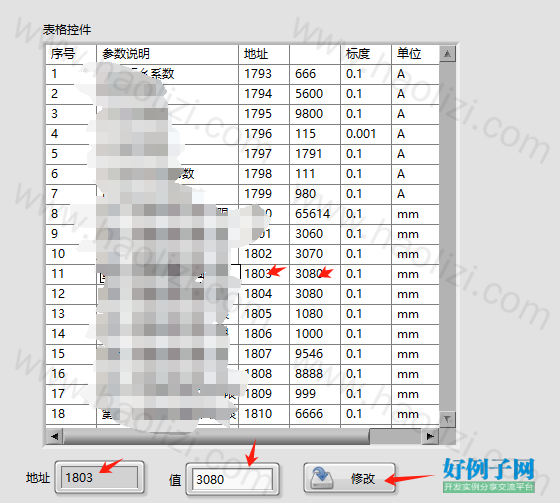Image resolution: width=560 pixels, height=503 pixels.
Task: Select the value cell 9546
Action: (x=315, y=354)
